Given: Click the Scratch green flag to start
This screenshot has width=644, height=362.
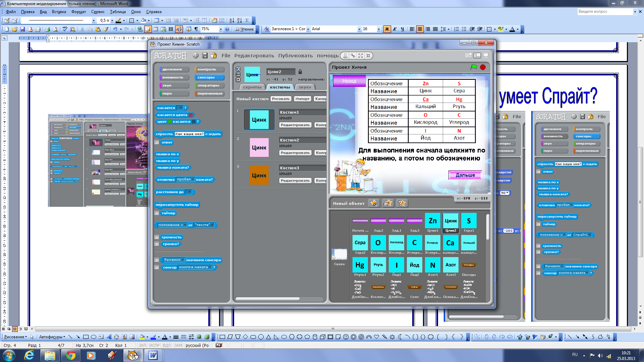Looking at the screenshot, I should tap(474, 67).
